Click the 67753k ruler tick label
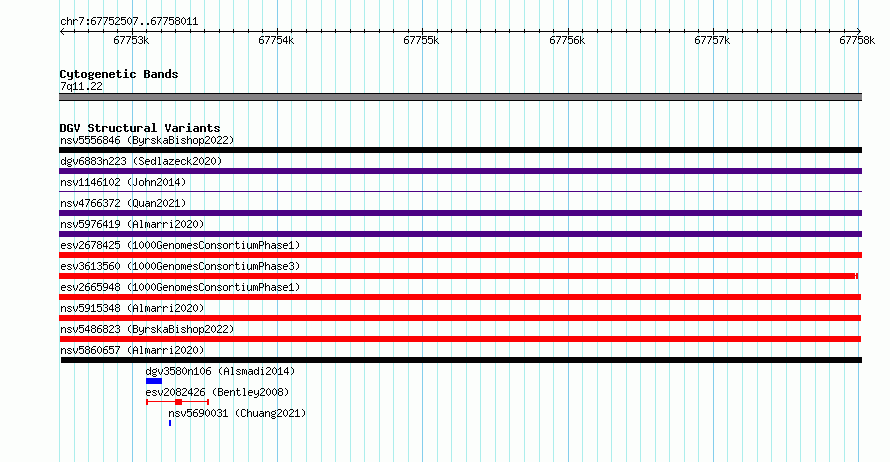 click(x=131, y=40)
